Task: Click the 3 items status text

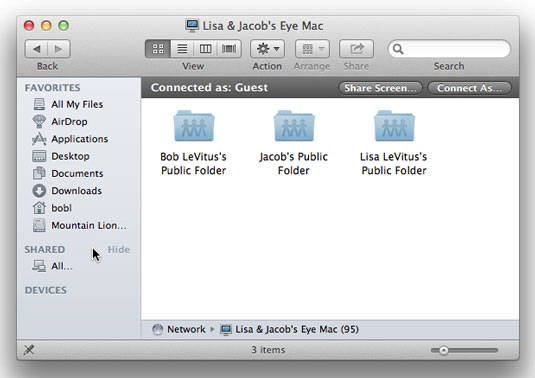Action: click(x=268, y=350)
